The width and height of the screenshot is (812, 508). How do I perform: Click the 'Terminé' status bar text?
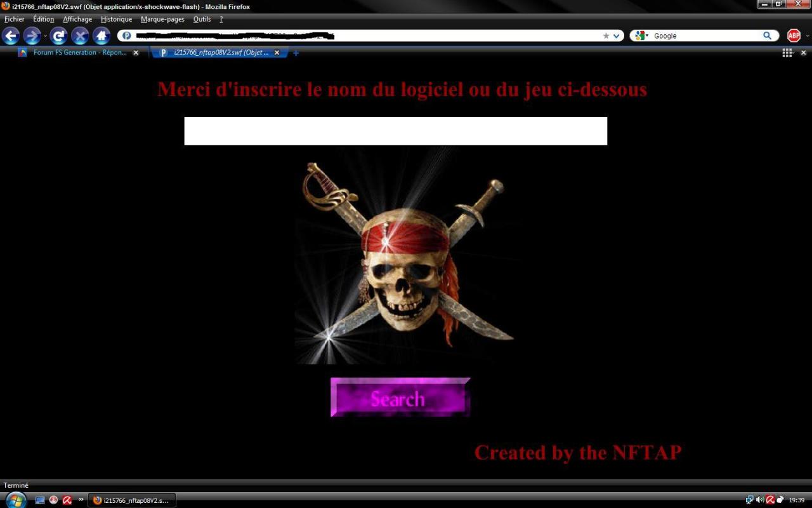(x=16, y=485)
